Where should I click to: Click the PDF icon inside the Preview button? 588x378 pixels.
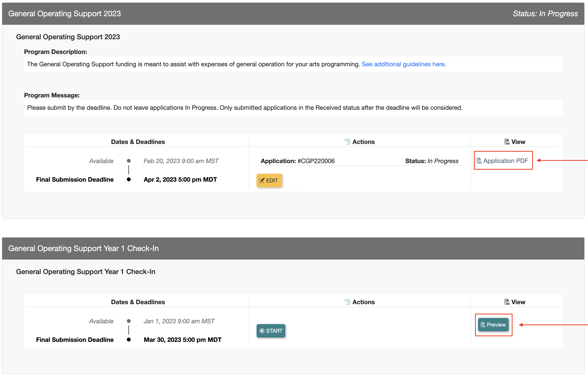(483, 325)
